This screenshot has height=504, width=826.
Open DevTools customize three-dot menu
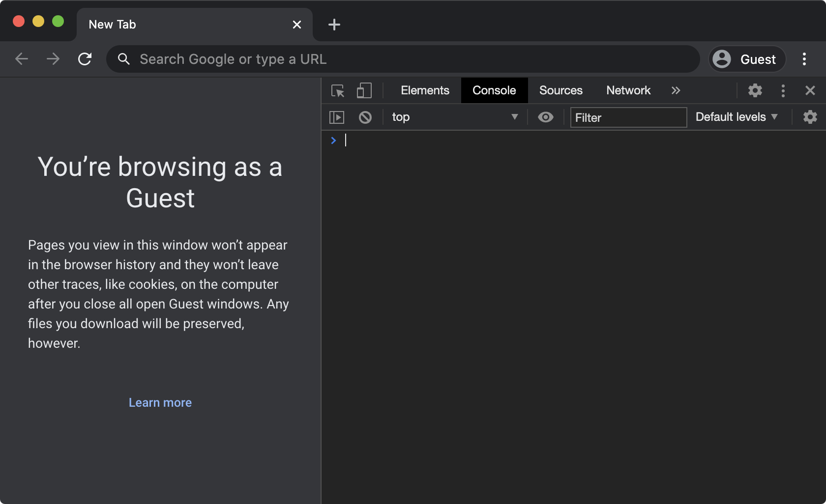coord(783,90)
